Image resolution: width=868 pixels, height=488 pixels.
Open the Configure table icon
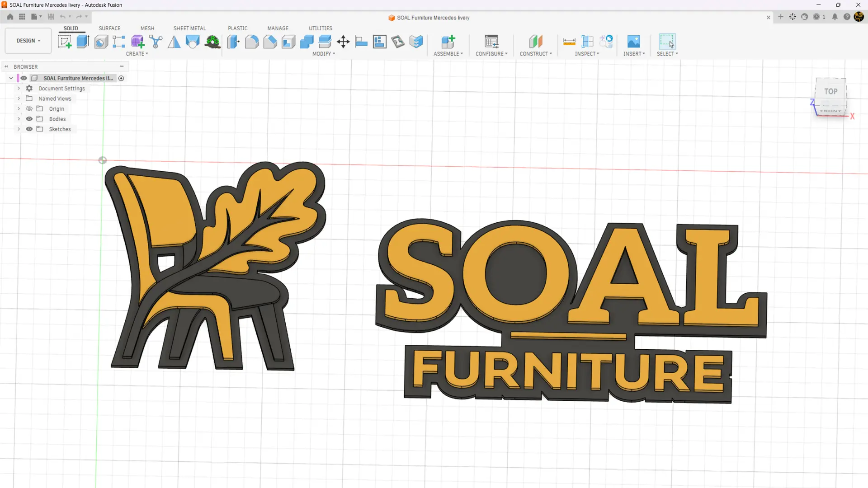(491, 42)
